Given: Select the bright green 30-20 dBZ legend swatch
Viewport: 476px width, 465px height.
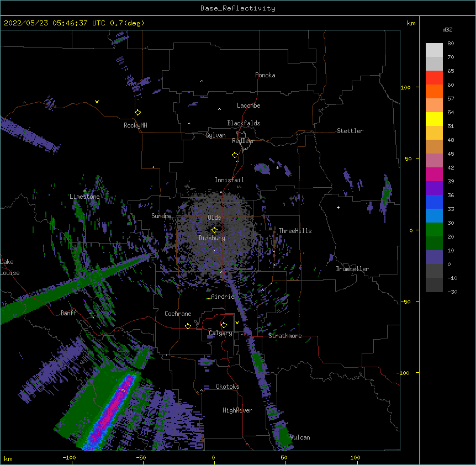Looking at the screenshot, I should coord(434,230).
